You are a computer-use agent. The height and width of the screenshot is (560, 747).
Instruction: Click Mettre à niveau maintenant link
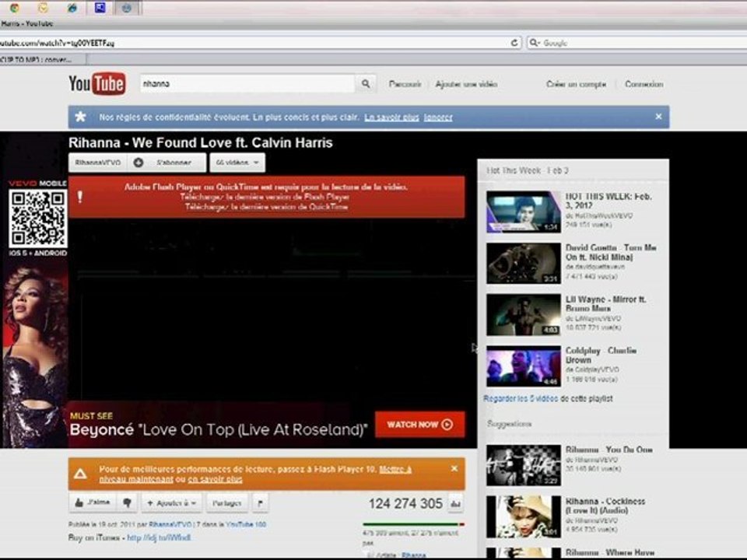(x=255, y=474)
